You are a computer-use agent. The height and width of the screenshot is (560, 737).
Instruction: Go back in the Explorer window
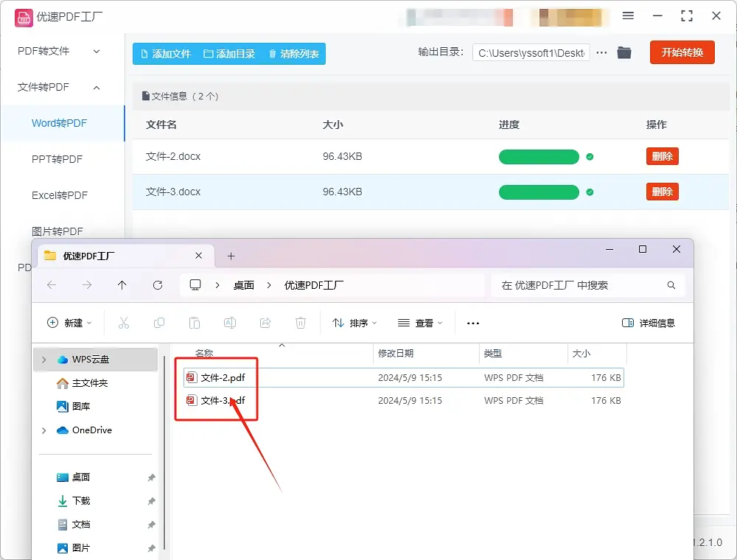tap(52, 285)
